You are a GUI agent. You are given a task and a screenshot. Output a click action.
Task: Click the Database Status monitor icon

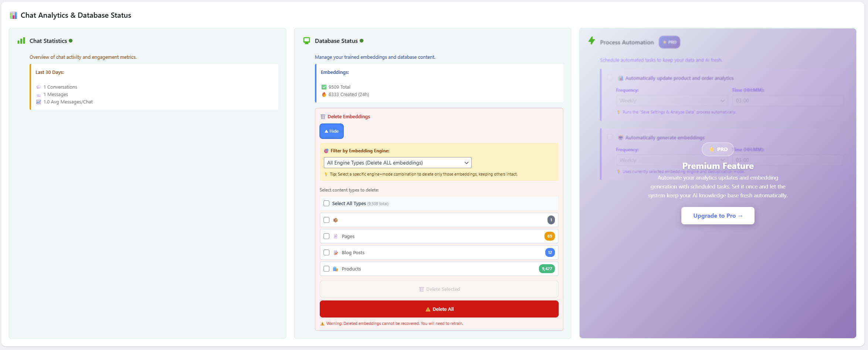point(306,41)
